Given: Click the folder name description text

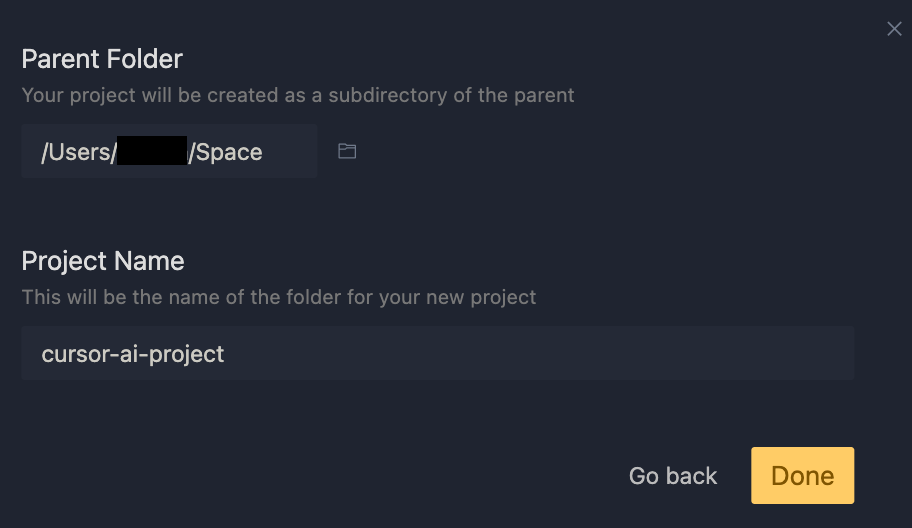Looking at the screenshot, I should pyautogui.click(x=279, y=297).
